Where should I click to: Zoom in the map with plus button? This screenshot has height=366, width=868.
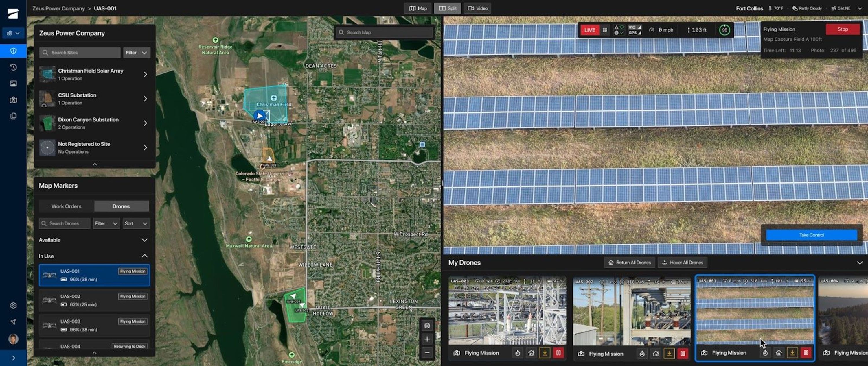coord(427,339)
